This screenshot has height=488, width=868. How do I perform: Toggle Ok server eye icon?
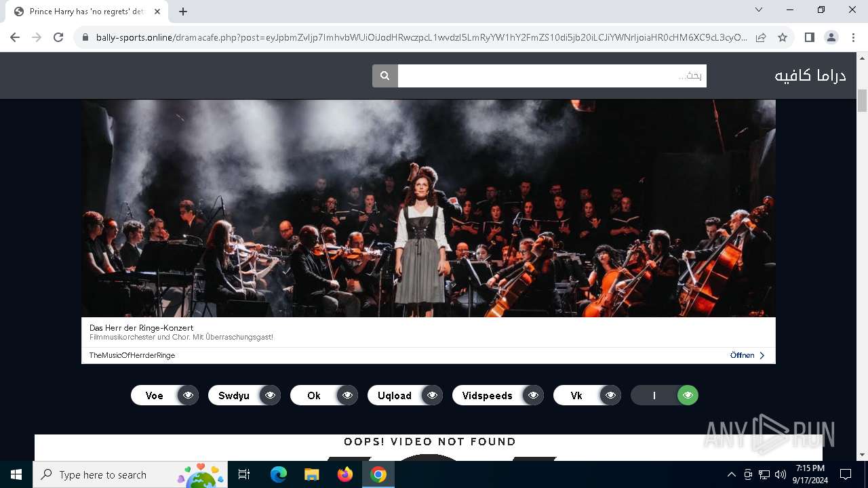[x=347, y=395]
